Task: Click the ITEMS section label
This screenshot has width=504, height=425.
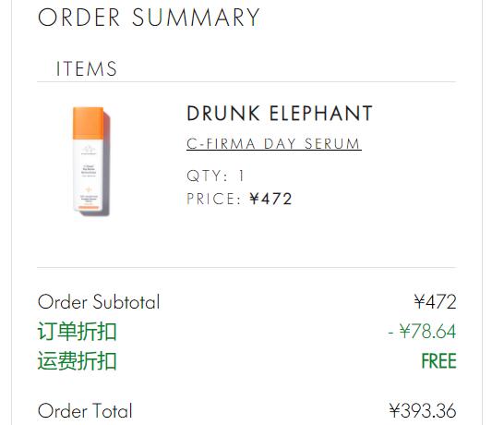Action: pos(87,68)
